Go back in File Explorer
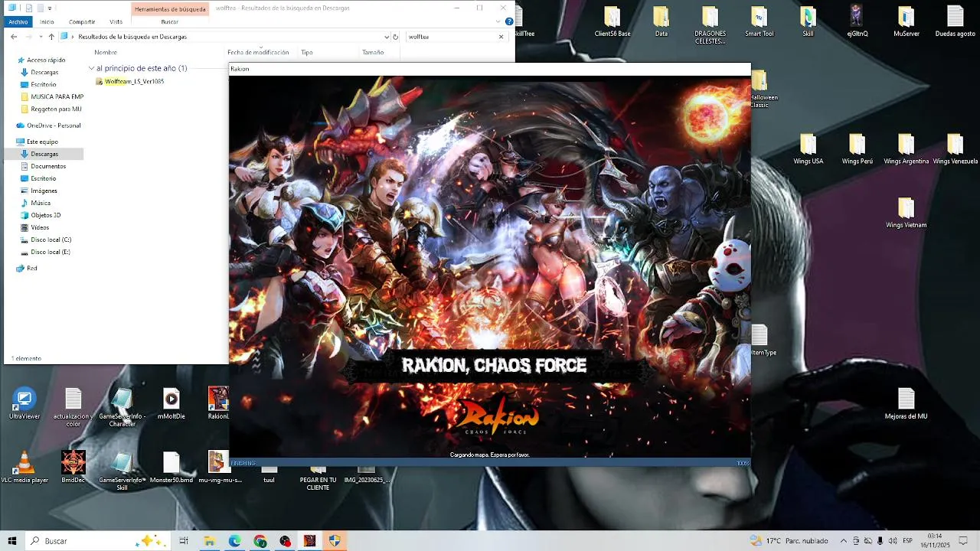980x551 pixels. coord(14,37)
